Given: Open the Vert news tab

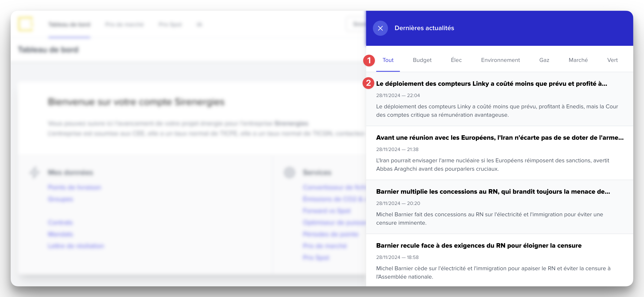Looking at the screenshot, I should pyautogui.click(x=612, y=60).
